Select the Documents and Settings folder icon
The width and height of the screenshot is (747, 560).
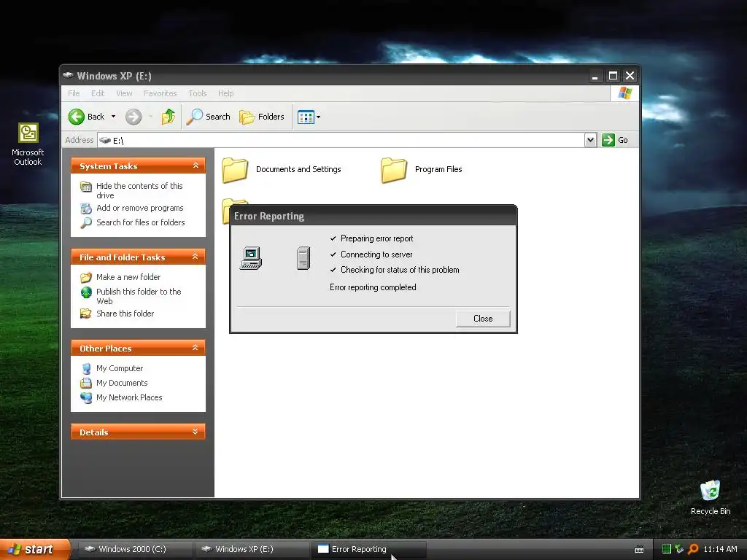[235, 170]
